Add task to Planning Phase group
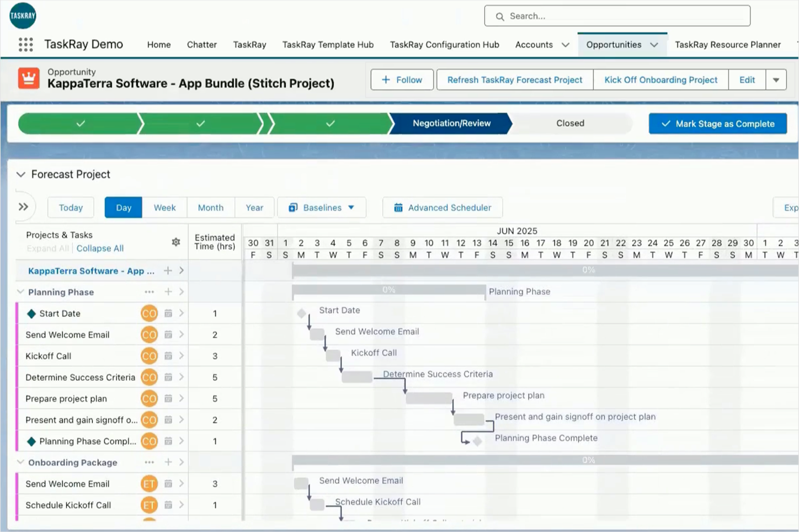The height and width of the screenshot is (532, 799). click(168, 292)
